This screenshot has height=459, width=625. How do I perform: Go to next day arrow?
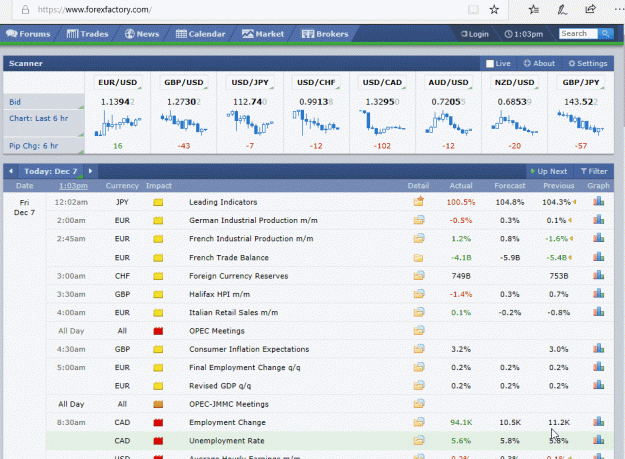pyautogui.click(x=90, y=171)
